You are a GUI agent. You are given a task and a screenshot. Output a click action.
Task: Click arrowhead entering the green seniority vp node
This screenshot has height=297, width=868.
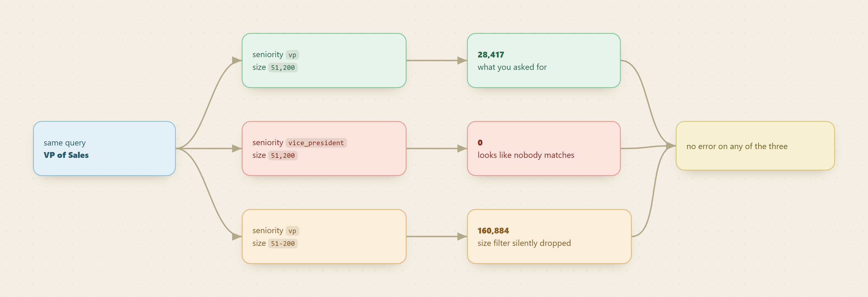pyautogui.click(x=237, y=61)
